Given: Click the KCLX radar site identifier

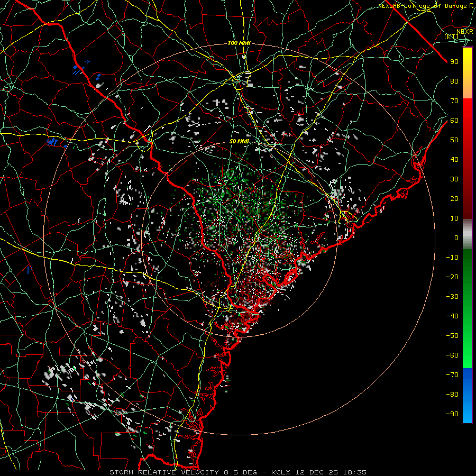Looking at the screenshot, I should (x=281, y=472).
